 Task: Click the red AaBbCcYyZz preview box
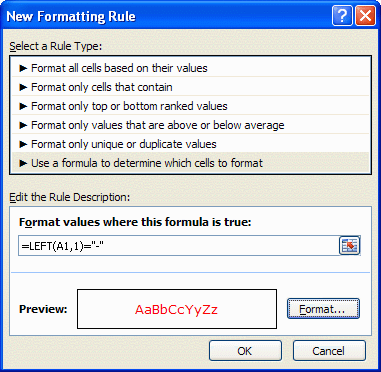pyautogui.click(x=177, y=309)
